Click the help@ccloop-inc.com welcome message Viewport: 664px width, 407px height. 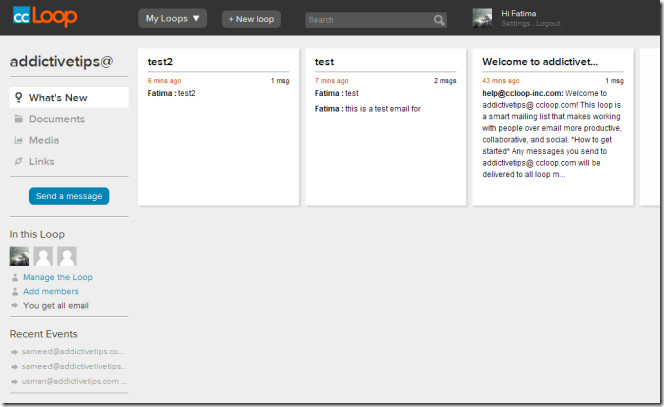[x=552, y=133]
